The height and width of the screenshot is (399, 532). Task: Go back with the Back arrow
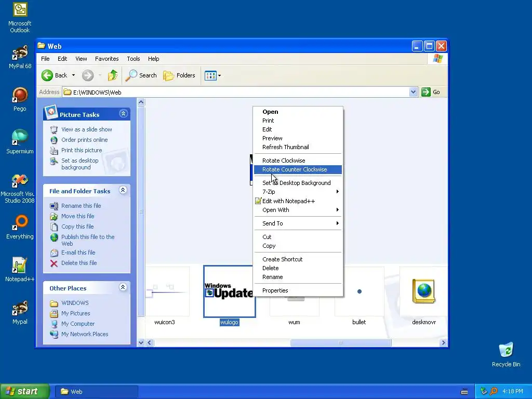[54, 75]
